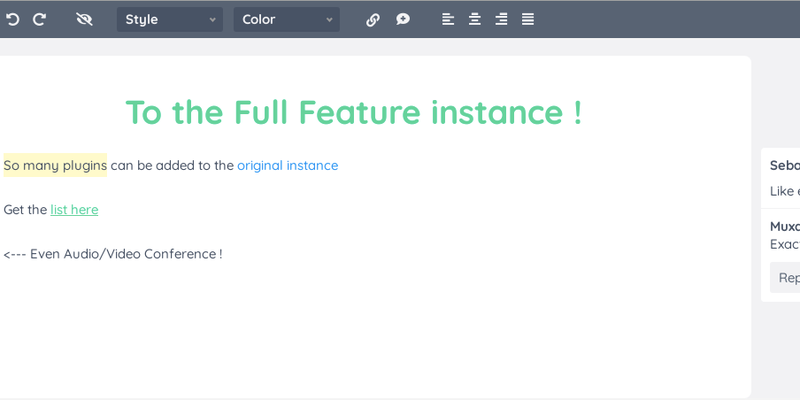Insert a link with the chain icon
Image resolution: width=800 pixels, height=400 pixels.
(373, 19)
